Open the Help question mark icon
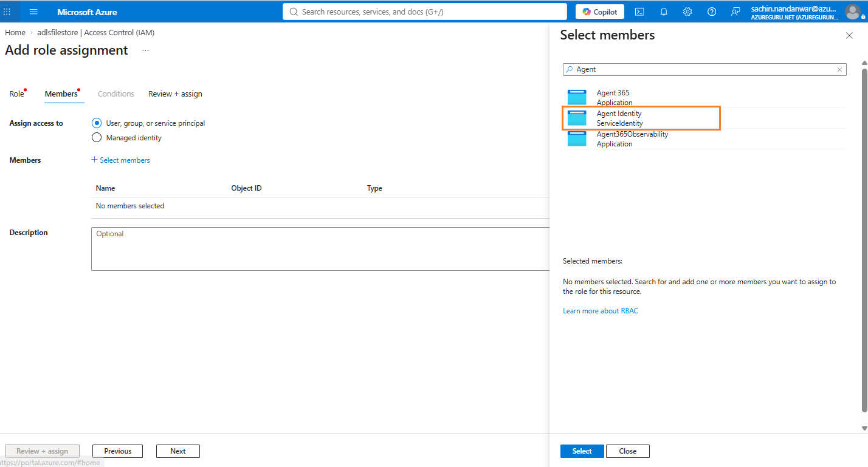This screenshot has width=868, height=467. (712, 12)
